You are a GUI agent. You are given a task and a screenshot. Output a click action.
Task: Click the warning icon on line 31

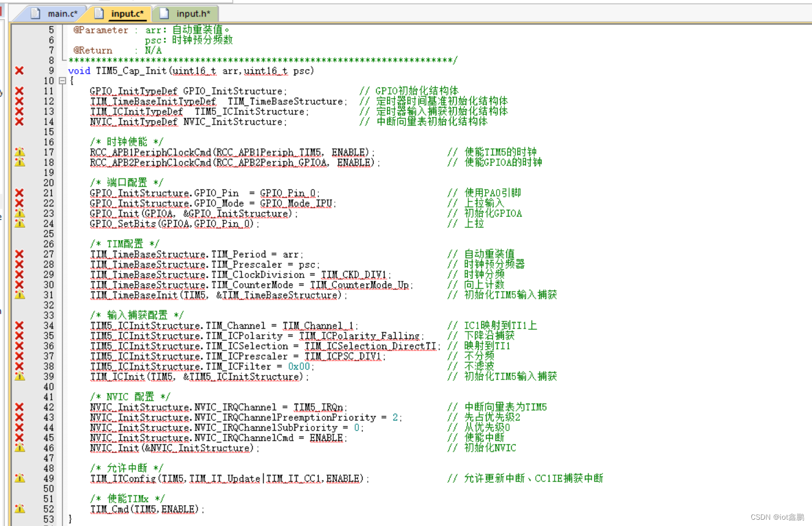click(19, 295)
